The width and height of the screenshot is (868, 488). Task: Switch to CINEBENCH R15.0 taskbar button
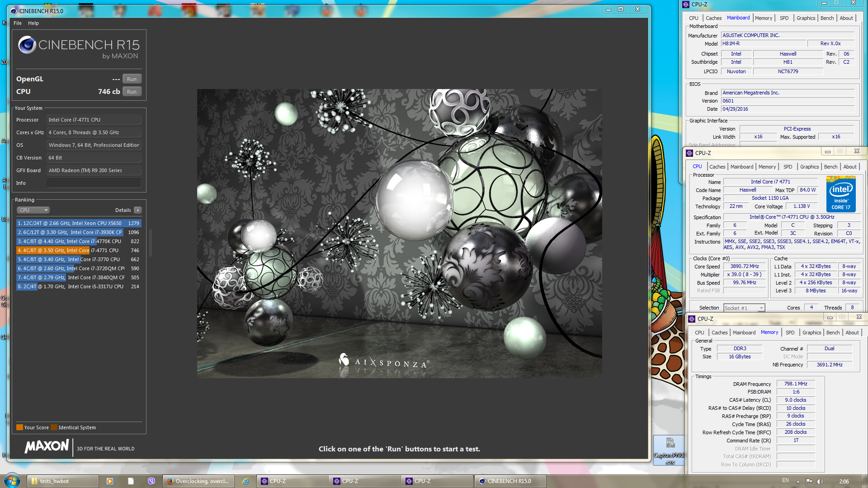coord(511,481)
